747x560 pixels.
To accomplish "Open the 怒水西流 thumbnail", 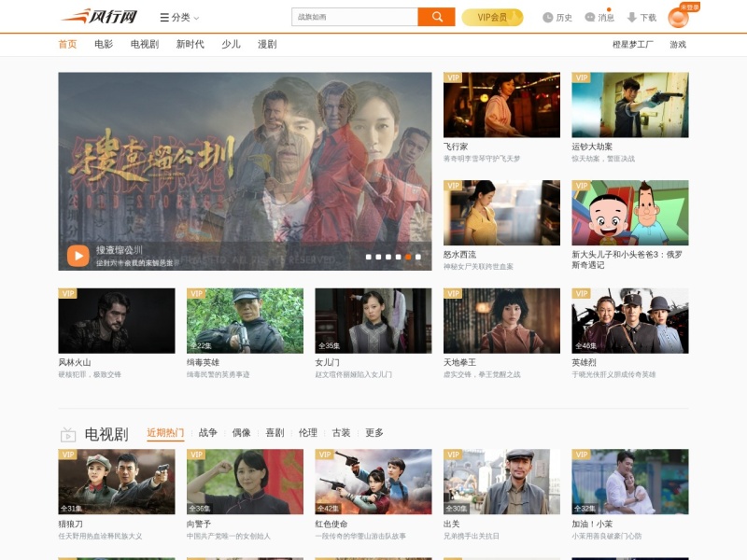I will point(501,213).
